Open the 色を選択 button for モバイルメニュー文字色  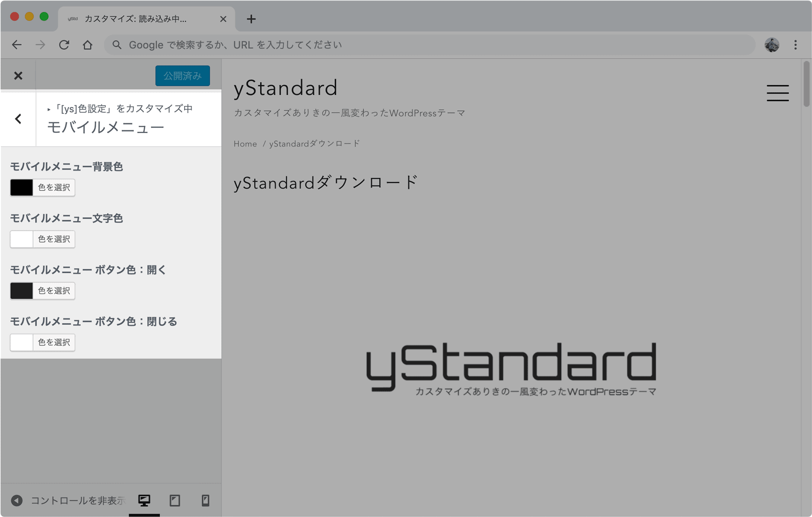click(54, 239)
